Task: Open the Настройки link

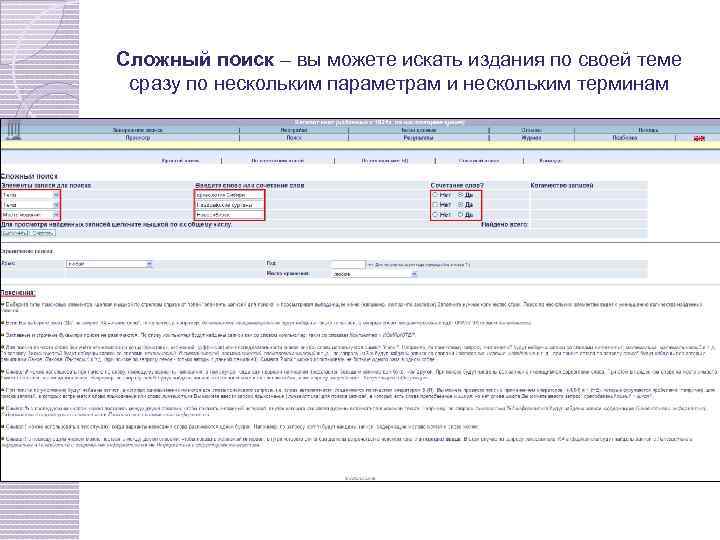Action: coord(294,130)
